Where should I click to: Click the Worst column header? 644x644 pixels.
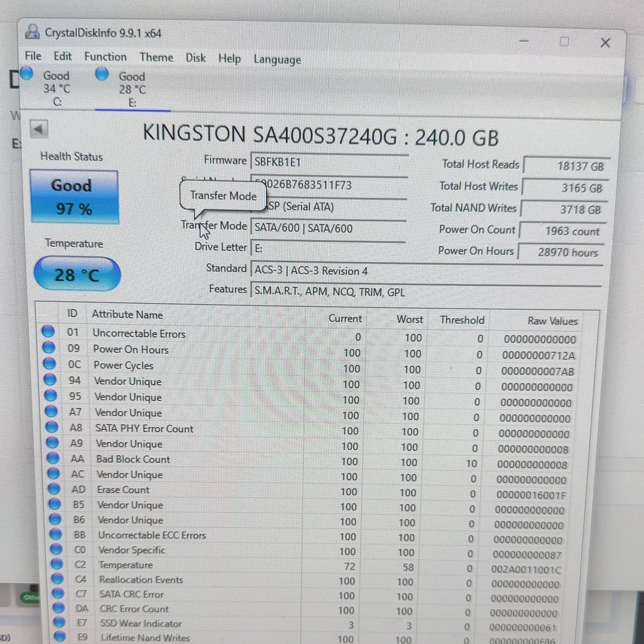410,319
